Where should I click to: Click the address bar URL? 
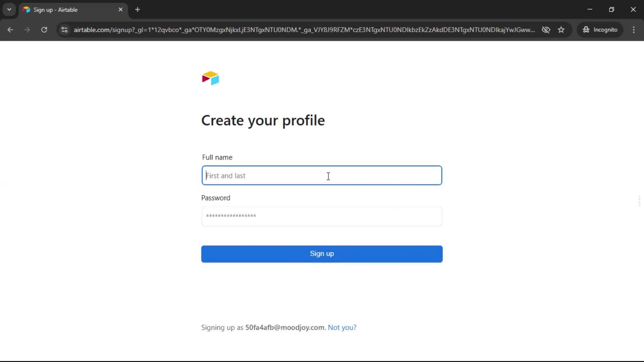click(x=304, y=30)
